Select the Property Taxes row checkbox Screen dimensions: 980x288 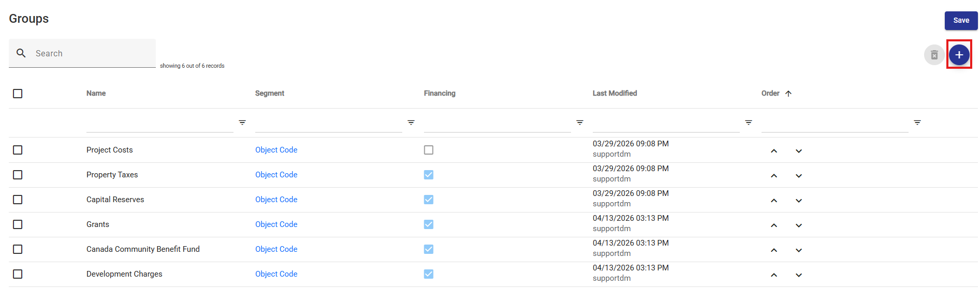coord(18,175)
